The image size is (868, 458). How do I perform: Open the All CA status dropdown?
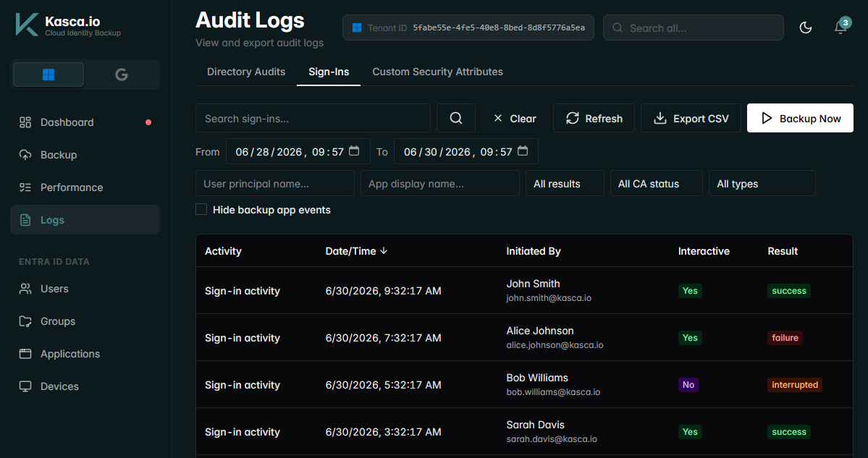[656, 184]
